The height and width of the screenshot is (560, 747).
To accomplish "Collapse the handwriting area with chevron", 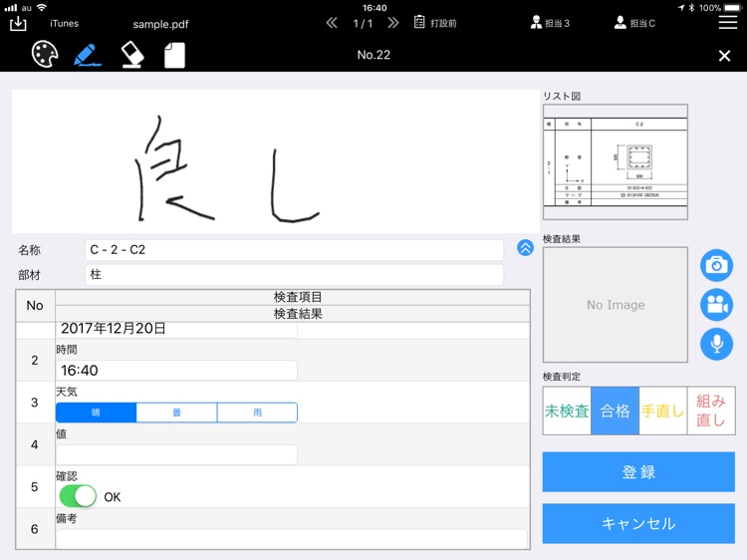I will pyautogui.click(x=525, y=248).
